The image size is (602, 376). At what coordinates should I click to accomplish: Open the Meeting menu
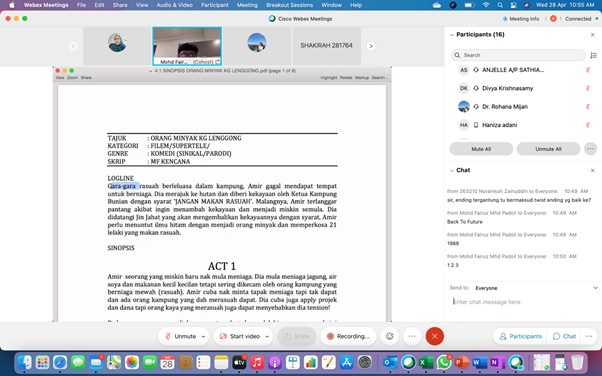click(247, 5)
